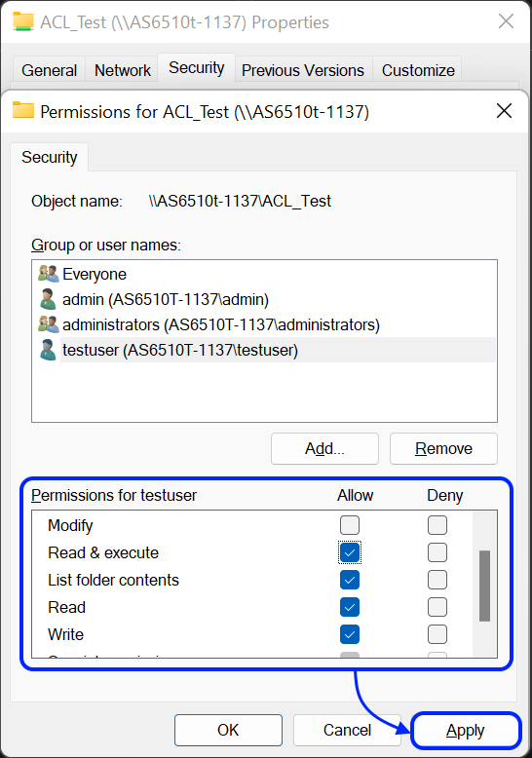Check Deny for Read permission
This screenshot has width=532, height=758.
(437, 607)
